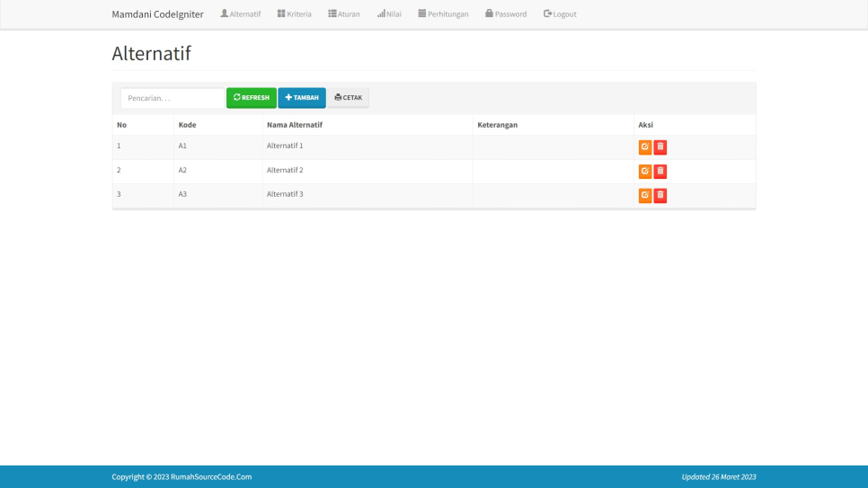The height and width of the screenshot is (488, 868).
Task: Print the list using Cetak button
Action: pos(348,98)
